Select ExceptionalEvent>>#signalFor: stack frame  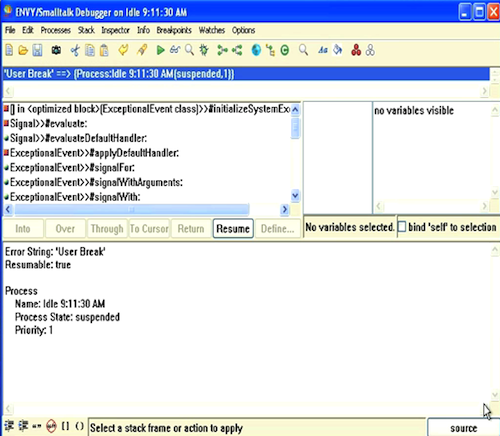pyautogui.click(x=147, y=168)
